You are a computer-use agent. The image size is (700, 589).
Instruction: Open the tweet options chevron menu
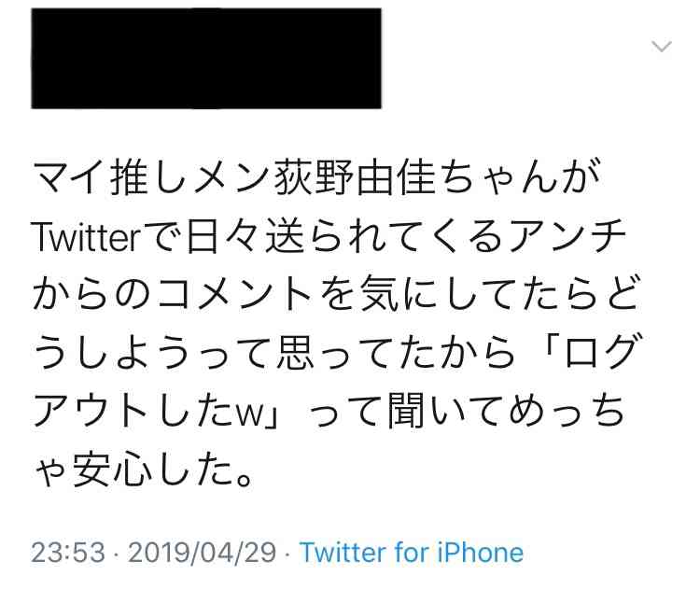(661, 46)
